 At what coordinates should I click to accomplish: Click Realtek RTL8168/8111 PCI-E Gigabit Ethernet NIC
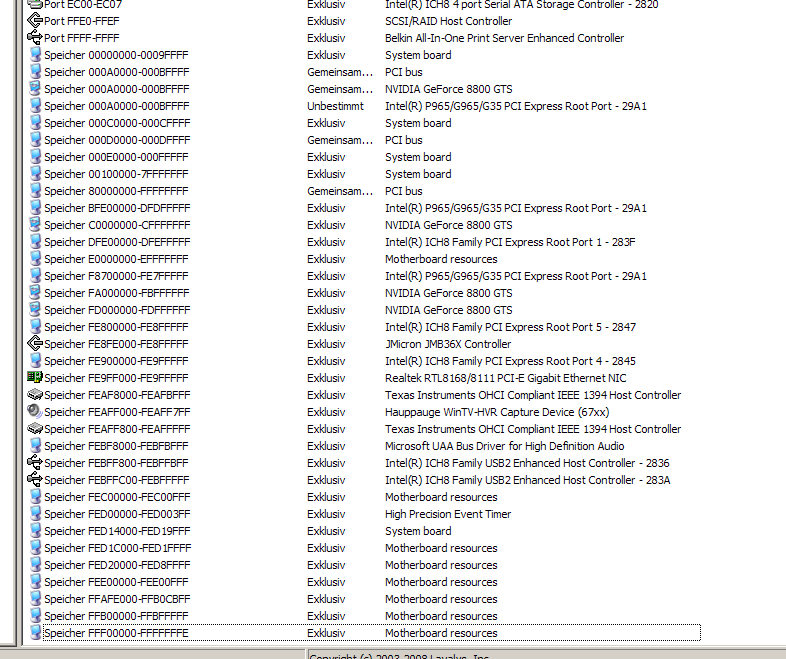click(505, 378)
